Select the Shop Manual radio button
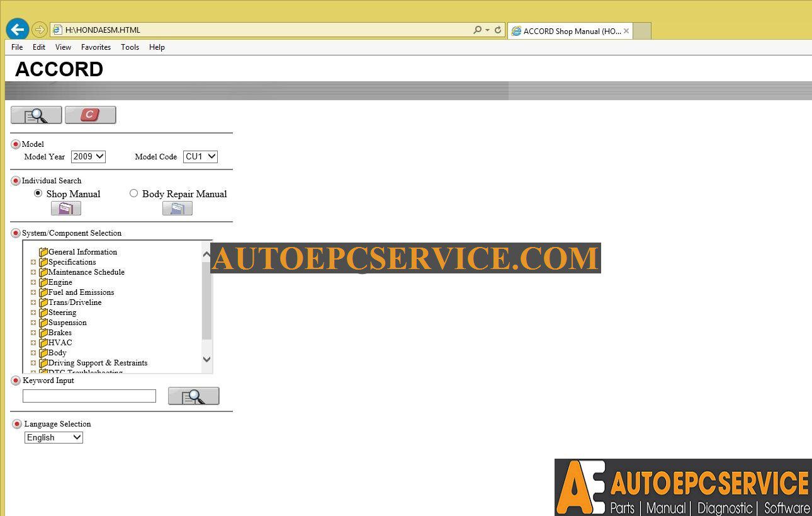The width and height of the screenshot is (812, 516). (38, 193)
